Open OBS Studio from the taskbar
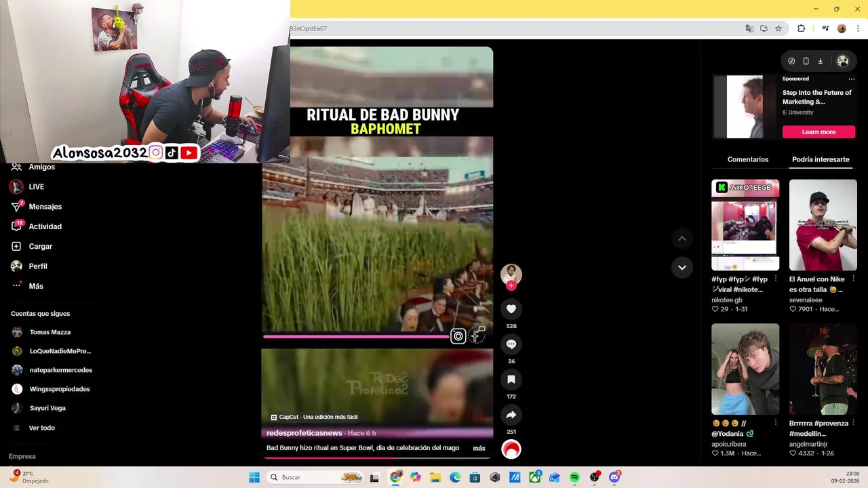Image resolution: width=868 pixels, height=488 pixels. click(x=595, y=477)
